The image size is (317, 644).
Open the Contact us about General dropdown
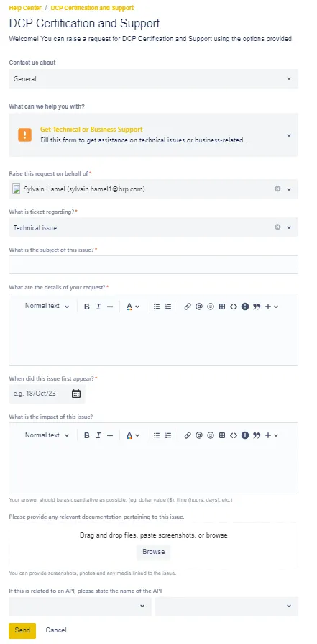pos(153,79)
